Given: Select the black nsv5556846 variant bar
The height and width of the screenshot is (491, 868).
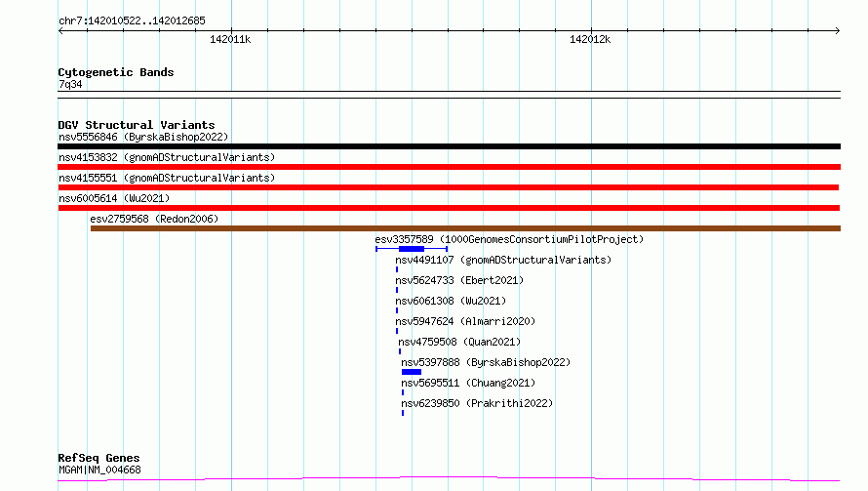Looking at the screenshot, I should tap(449, 146).
